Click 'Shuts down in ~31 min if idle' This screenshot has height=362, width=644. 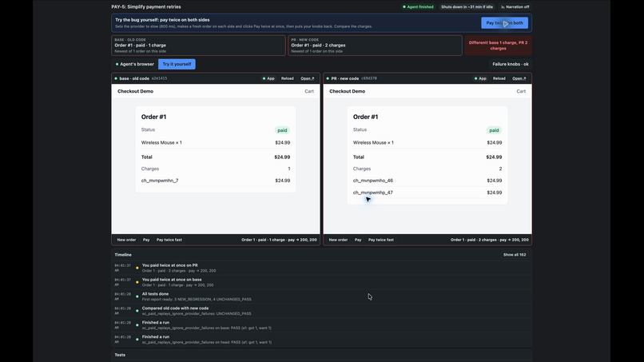(467, 7)
